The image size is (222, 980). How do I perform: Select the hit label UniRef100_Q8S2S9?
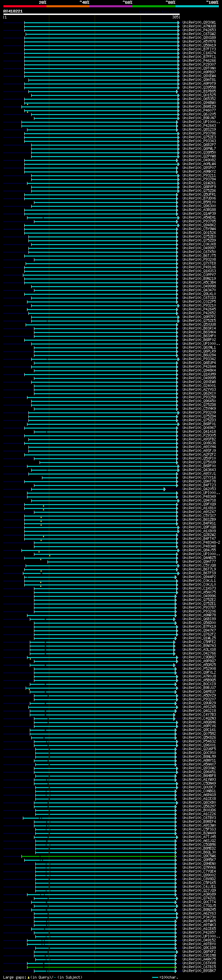(199, 129)
